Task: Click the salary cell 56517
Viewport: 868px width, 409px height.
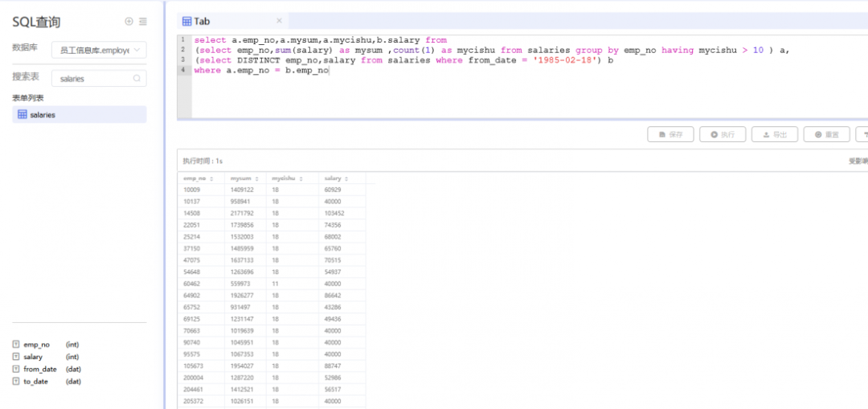Action: point(342,391)
